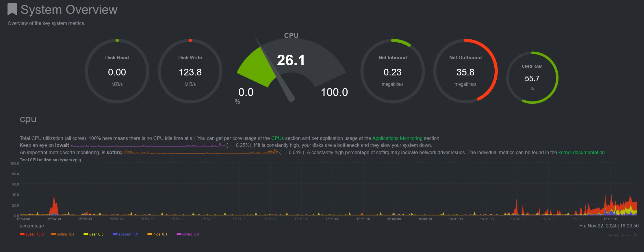Viewport: 644px width, 252px height.
Task: Open the Applications Monitoring link
Action: point(397,138)
